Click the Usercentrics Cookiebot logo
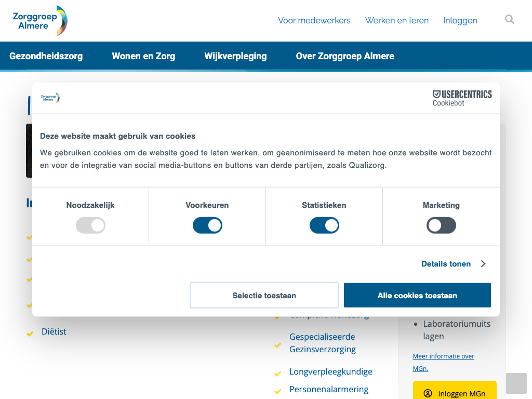This screenshot has width=532, height=399. [462, 98]
